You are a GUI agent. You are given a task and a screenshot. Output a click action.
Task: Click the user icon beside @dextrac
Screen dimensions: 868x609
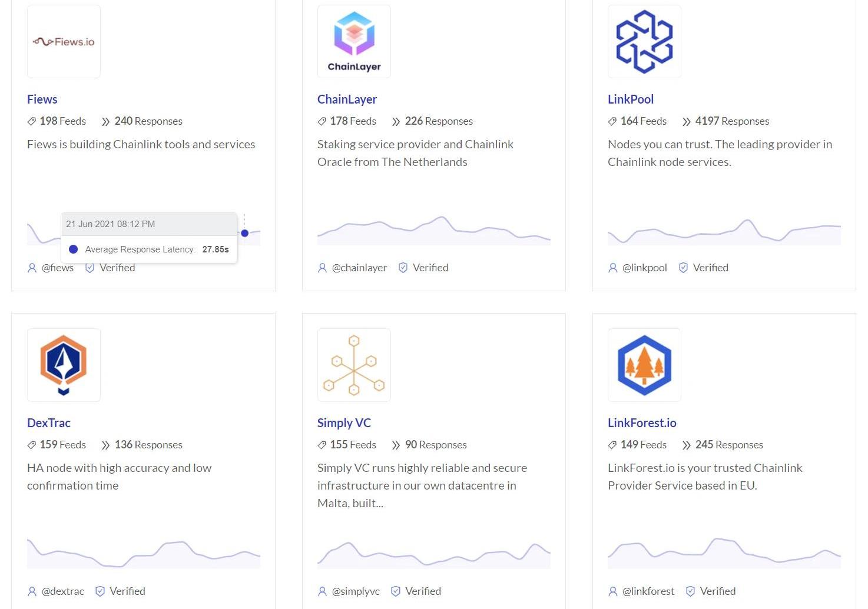(32, 592)
